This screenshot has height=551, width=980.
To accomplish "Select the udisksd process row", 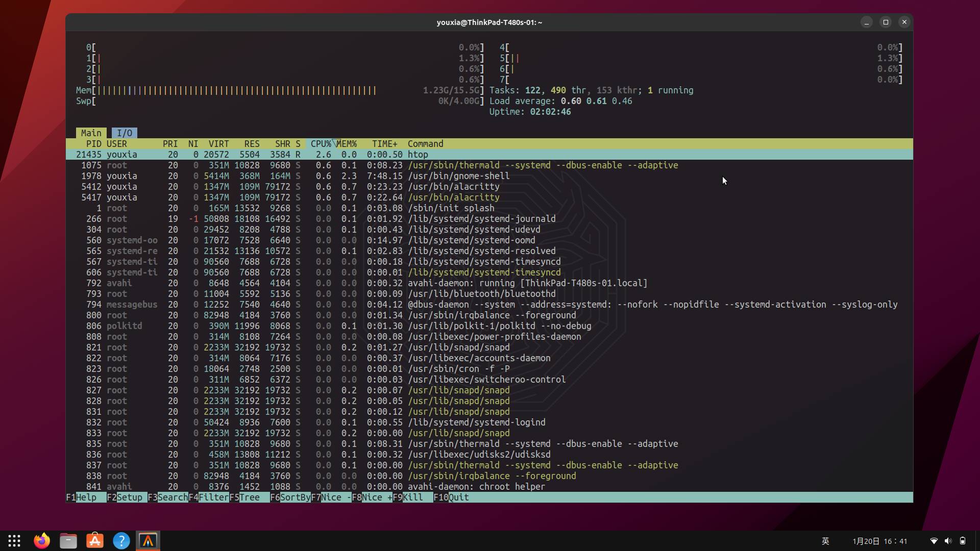I will point(489,455).
